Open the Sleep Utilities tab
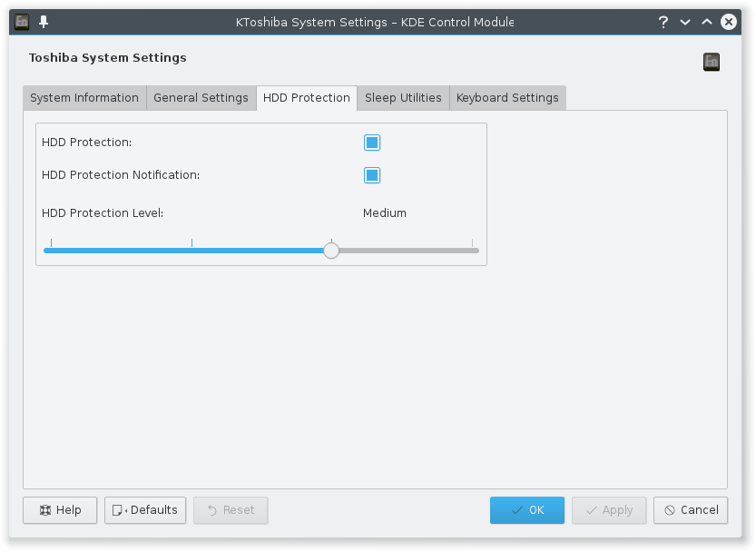Viewport: 756px width, 552px height. click(403, 98)
